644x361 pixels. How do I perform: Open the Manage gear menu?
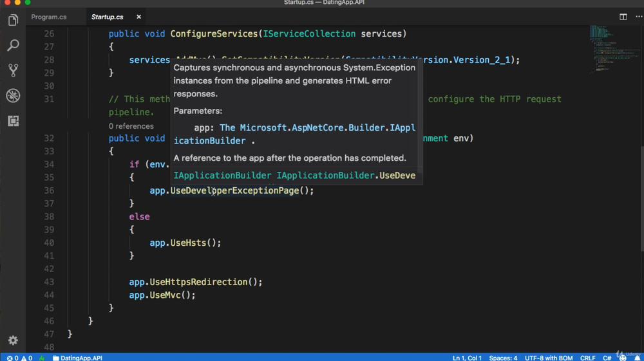pos(13,340)
